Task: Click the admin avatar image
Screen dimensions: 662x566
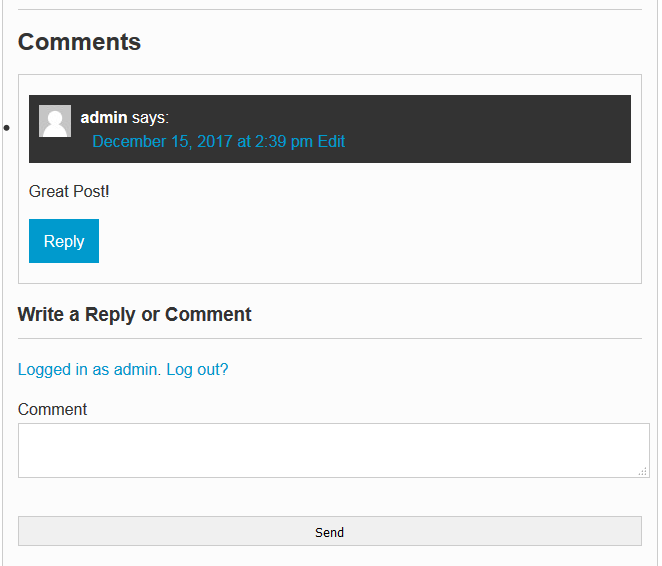Action: (55, 121)
